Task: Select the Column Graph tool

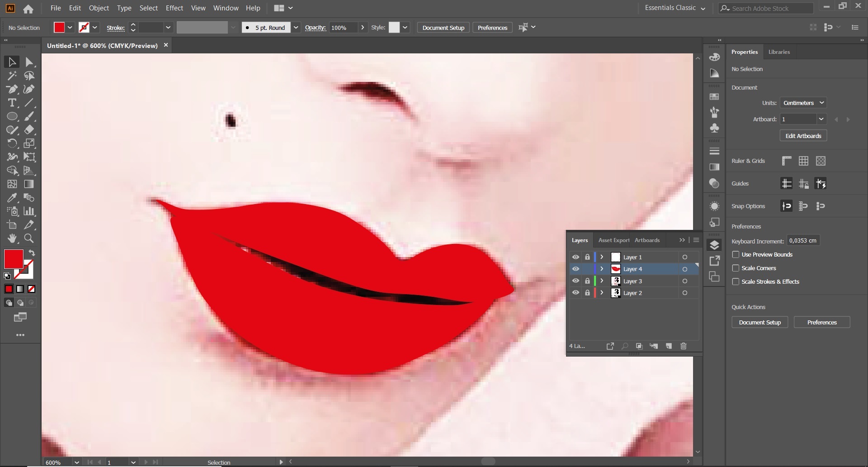Action: (29, 211)
